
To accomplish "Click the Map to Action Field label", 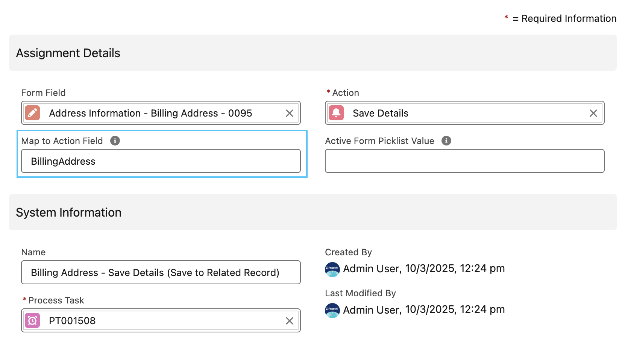I will 62,141.
